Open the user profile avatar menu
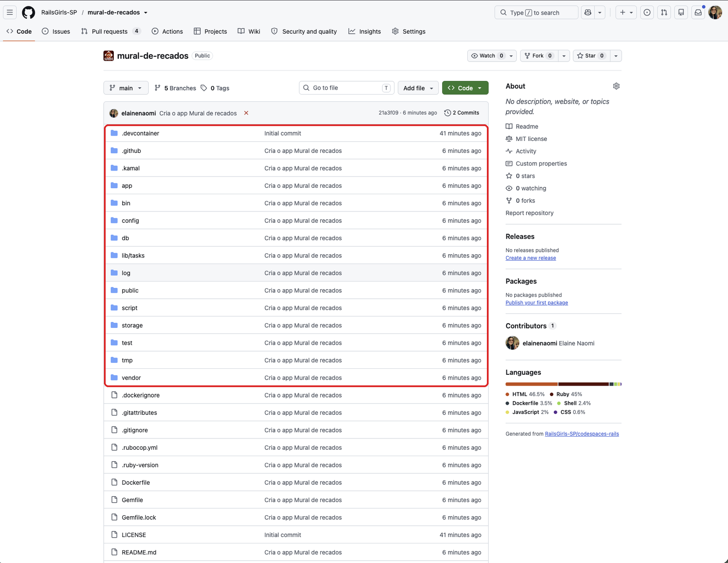Screen dimensions: 728x563 (715, 12)
